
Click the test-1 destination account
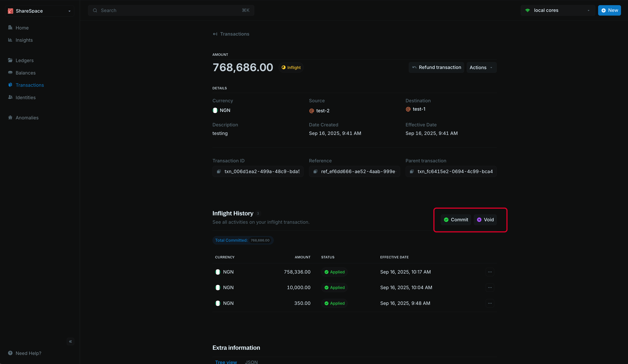coord(415,109)
